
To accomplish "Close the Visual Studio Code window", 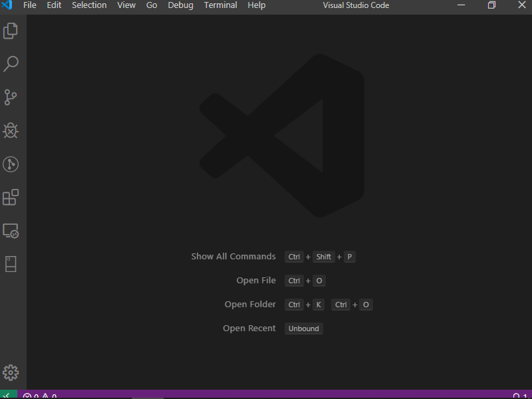I will (x=522, y=5).
